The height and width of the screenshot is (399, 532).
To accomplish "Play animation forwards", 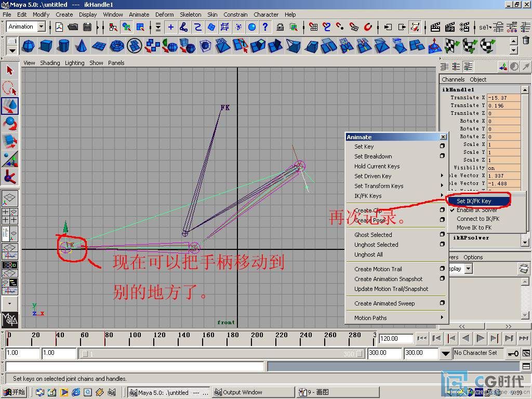I will pos(480,338).
